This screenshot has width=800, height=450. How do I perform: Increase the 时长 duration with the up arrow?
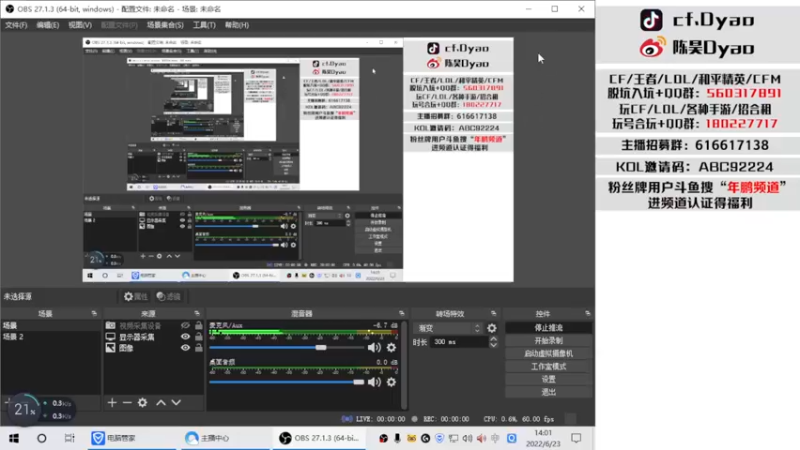(493, 339)
